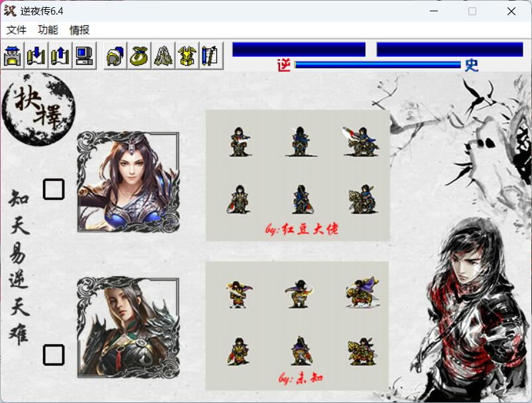Open the 功能 menu
Image resolution: width=532 pixels, height=403 pixels.
coord(48,30)
